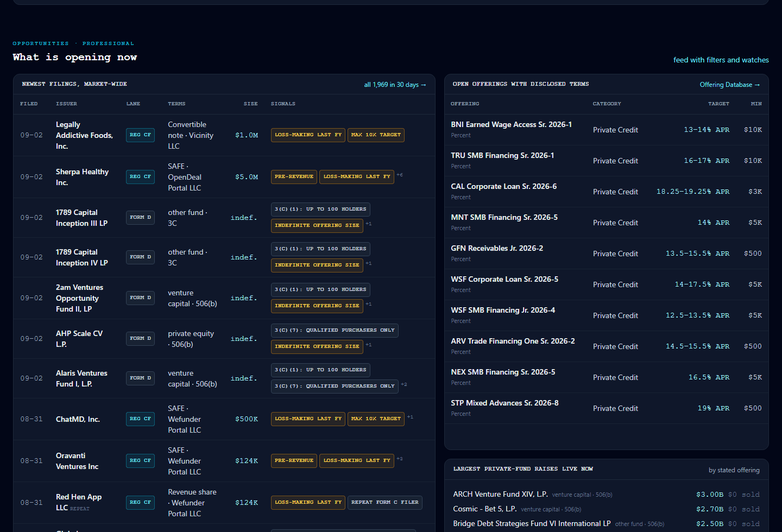This screenshot has height=532, width=782.
Task: Click PRE-REVENUE tag on Sherpa Healthy row
Action: pyautogui.click(x=294, y=176)
